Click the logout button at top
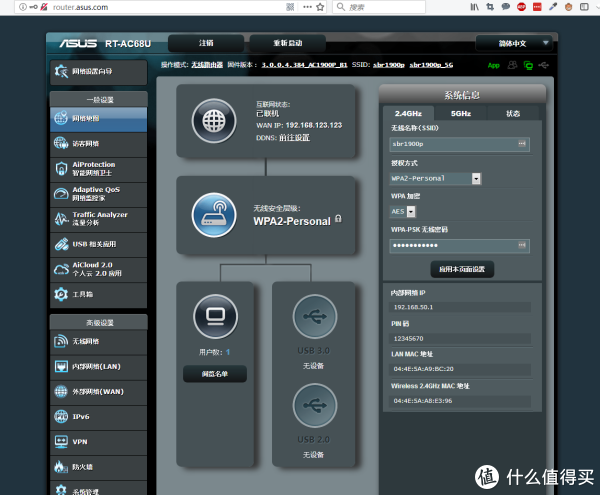 (x=206, y=43)
